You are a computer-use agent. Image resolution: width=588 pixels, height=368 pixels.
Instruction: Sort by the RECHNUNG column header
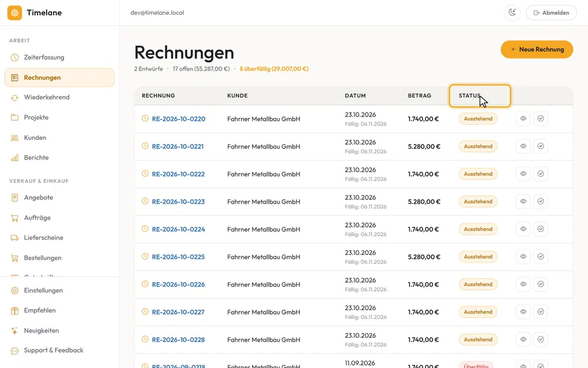158,96
